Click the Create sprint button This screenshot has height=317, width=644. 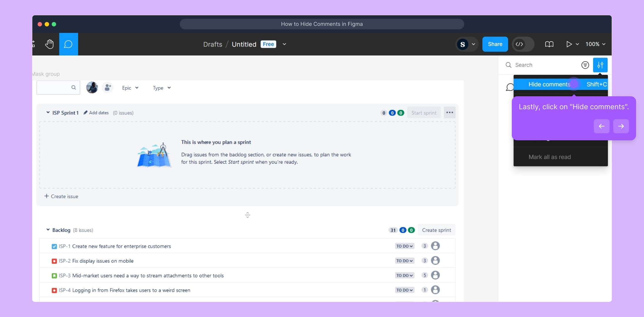(436, 230)
